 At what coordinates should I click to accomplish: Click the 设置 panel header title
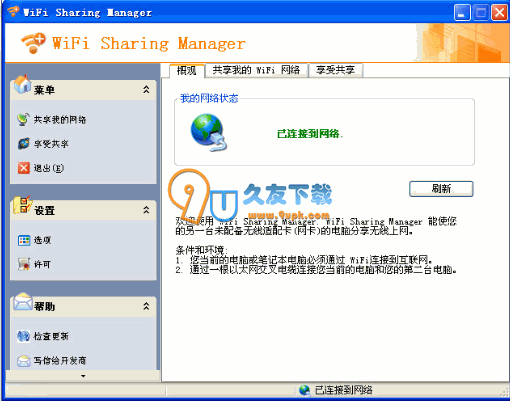pyautogui.click(x=44, y=210)
